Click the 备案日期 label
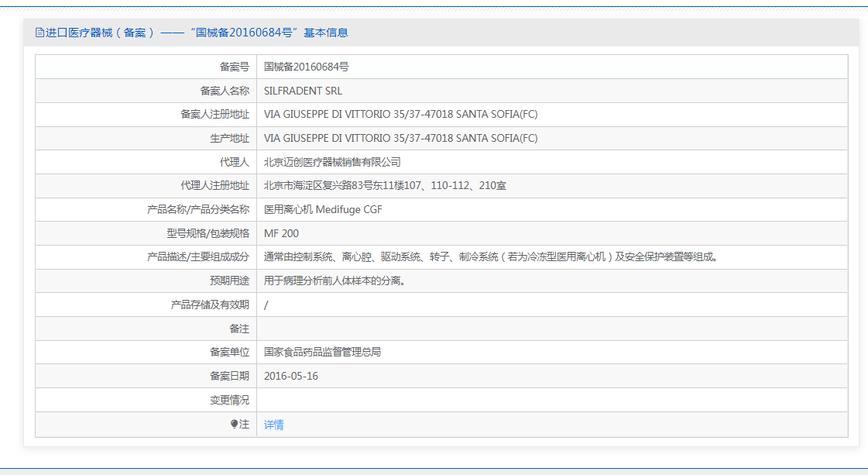 click(x=230, y=376)
